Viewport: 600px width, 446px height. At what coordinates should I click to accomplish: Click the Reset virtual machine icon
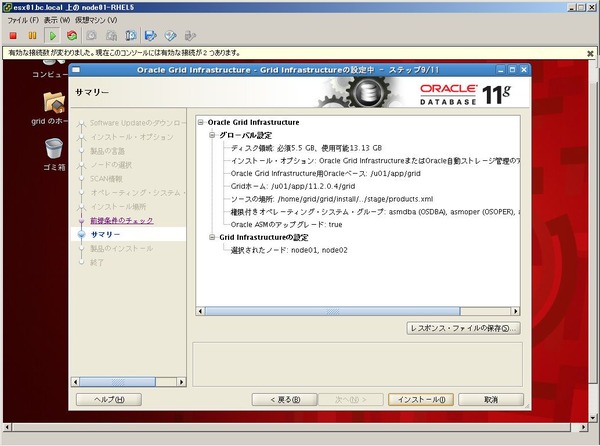[x=72, y=36]
